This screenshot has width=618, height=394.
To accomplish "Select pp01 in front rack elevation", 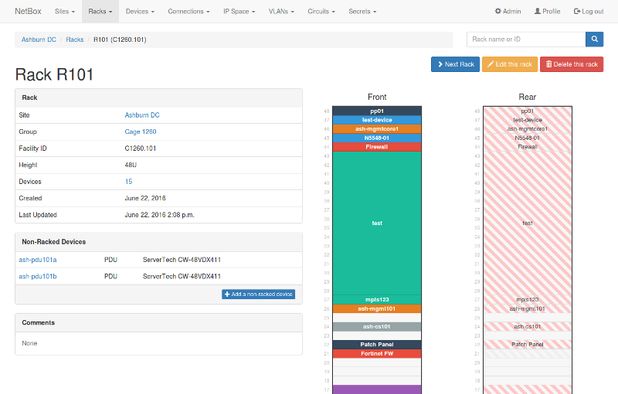I will click(x=377, y=111).
